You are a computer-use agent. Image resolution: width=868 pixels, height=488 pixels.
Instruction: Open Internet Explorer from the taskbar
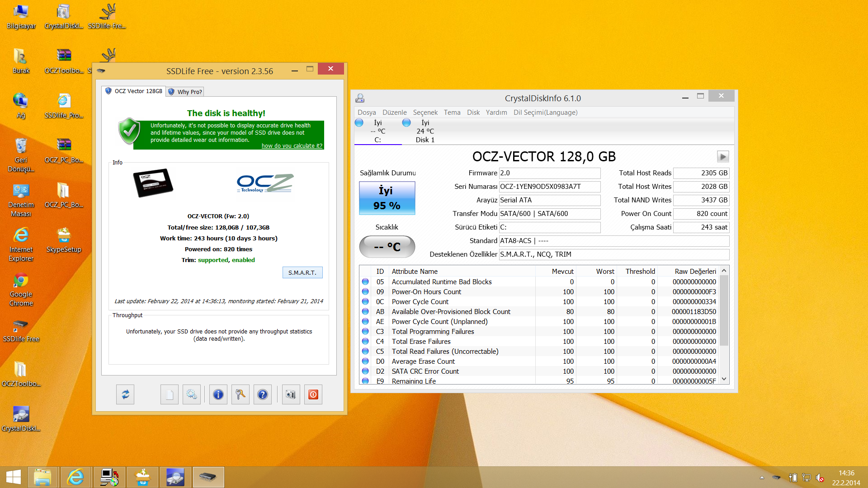(x=75, y=477)
